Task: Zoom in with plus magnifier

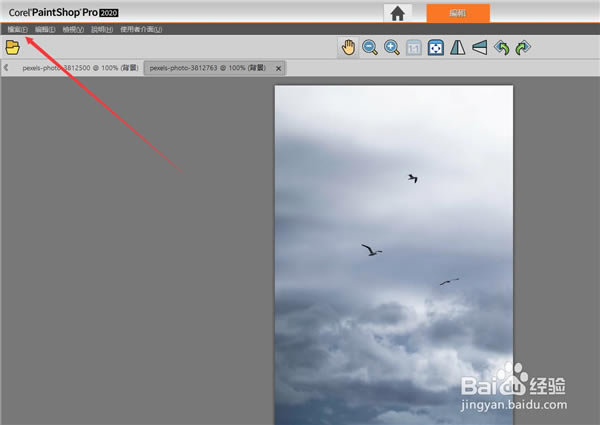Action: [x=392, y=48]
